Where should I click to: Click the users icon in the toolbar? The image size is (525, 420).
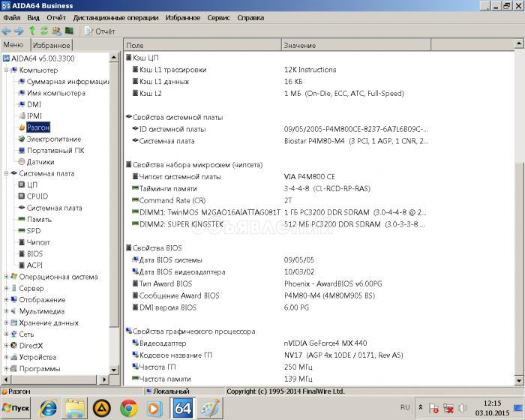(57, 31)
